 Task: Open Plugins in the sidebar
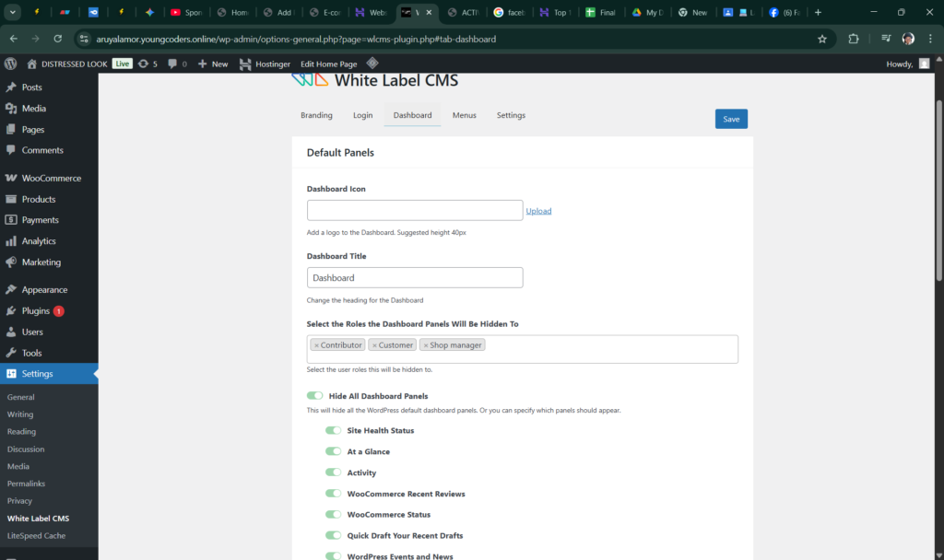(x=35, y=310)
